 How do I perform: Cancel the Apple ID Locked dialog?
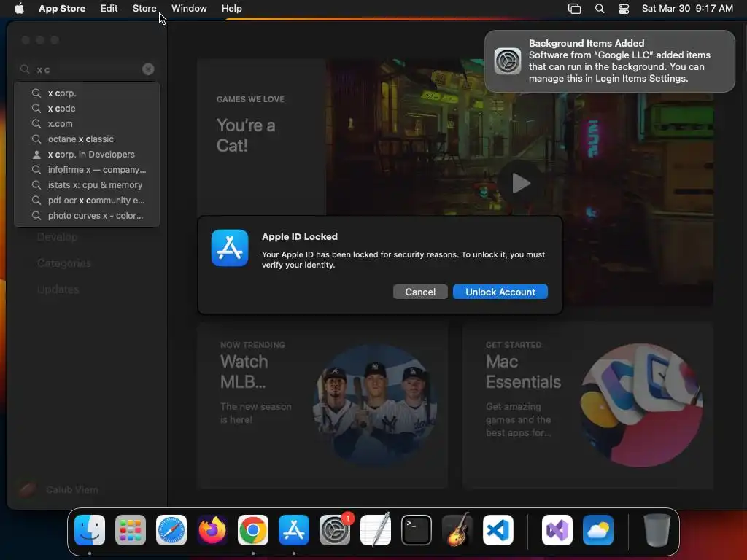coord(420,292)
